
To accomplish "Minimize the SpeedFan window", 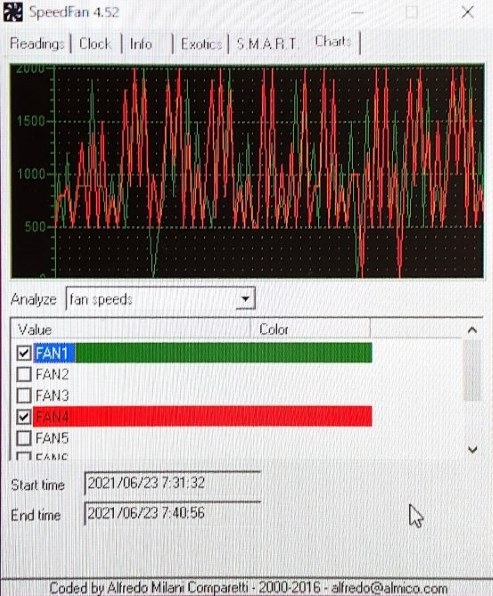I will click(357, 13).
